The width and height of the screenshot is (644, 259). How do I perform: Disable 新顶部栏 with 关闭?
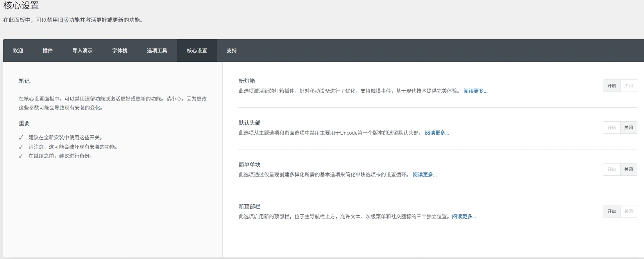(628, 211)
